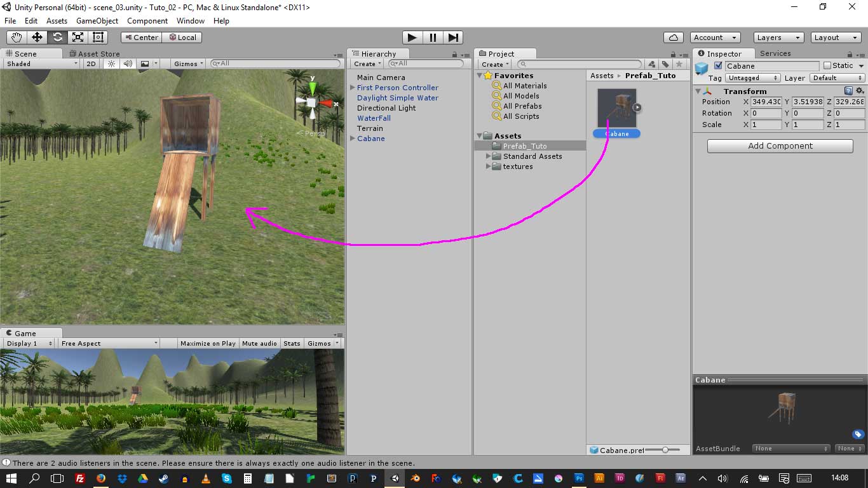
Task: Uncheck the Cabane active checkbox
Action: point(718,65)
